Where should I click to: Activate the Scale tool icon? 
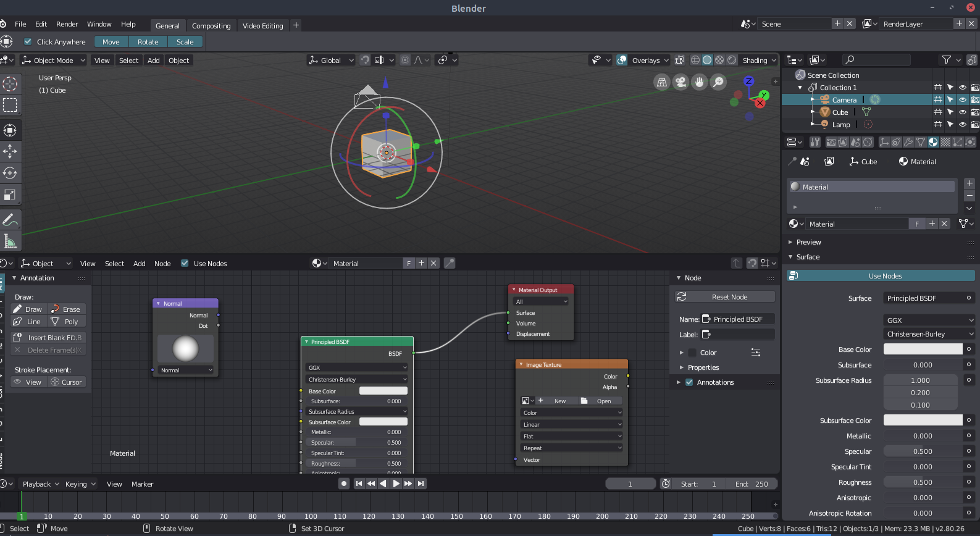point(10,195)
